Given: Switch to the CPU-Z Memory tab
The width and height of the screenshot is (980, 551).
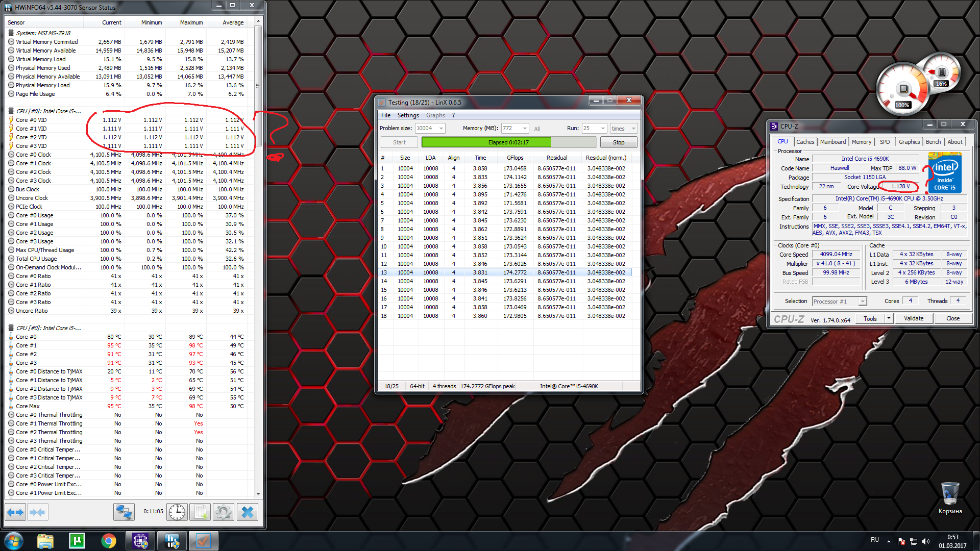Looking at the screenshot, I should click(x=861, y=142).
